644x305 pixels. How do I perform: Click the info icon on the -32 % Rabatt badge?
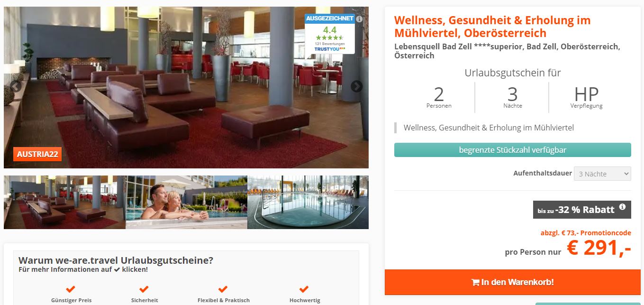click(x=622, y=207)
